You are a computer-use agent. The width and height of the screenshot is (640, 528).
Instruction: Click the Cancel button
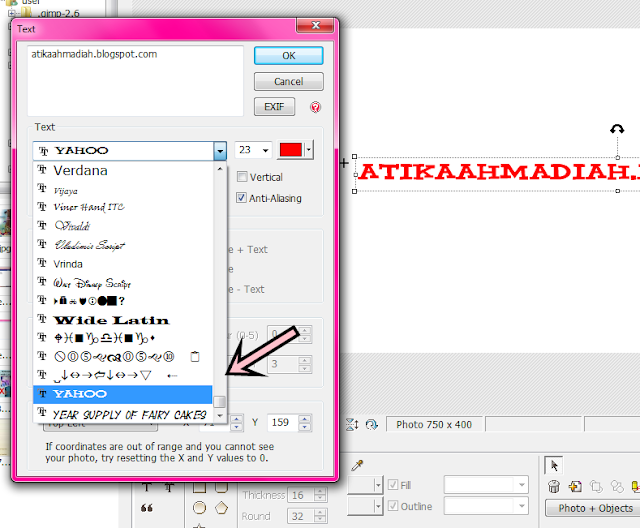click(x=289, y=82)
